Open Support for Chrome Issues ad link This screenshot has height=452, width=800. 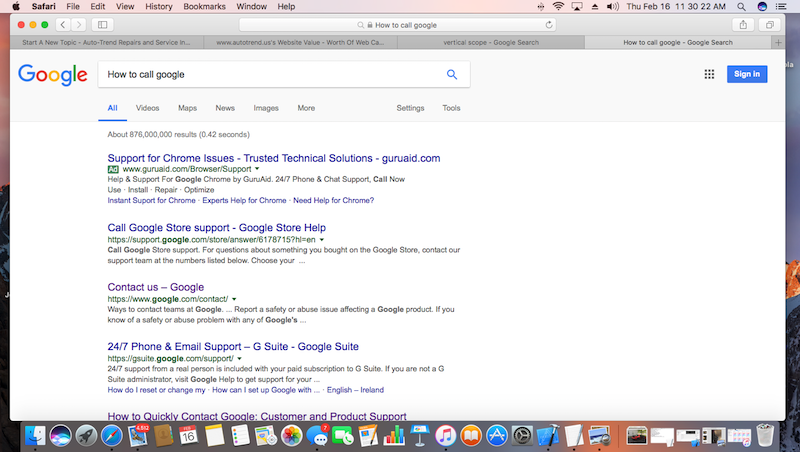pos(273,158)
